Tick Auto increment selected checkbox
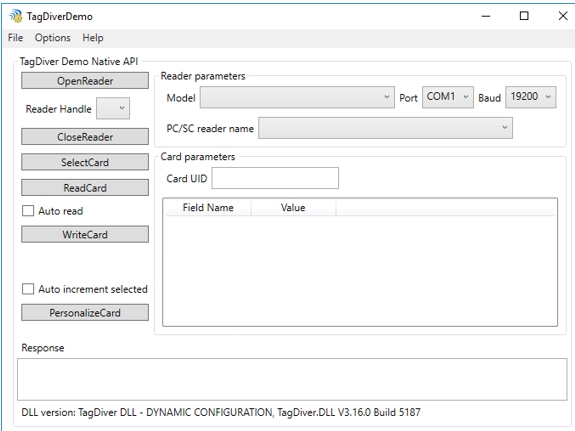The image size is (575, 431). (x=28, y=289)
